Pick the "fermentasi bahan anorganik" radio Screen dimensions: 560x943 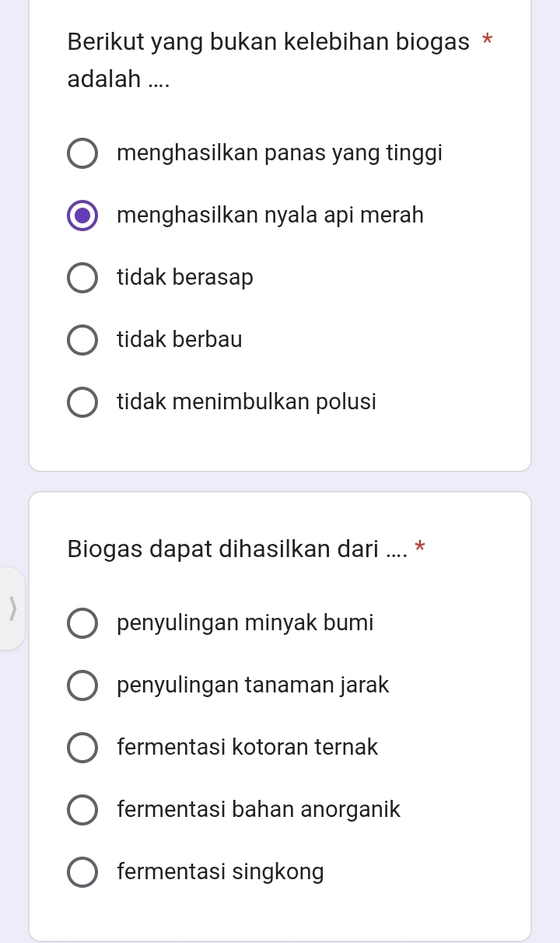(82, 811)
